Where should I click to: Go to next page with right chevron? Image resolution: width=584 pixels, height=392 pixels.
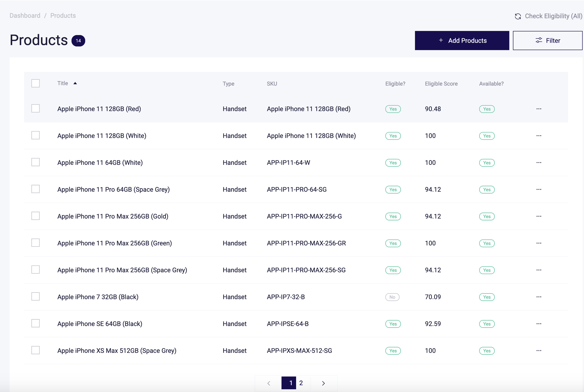[323, 383]
